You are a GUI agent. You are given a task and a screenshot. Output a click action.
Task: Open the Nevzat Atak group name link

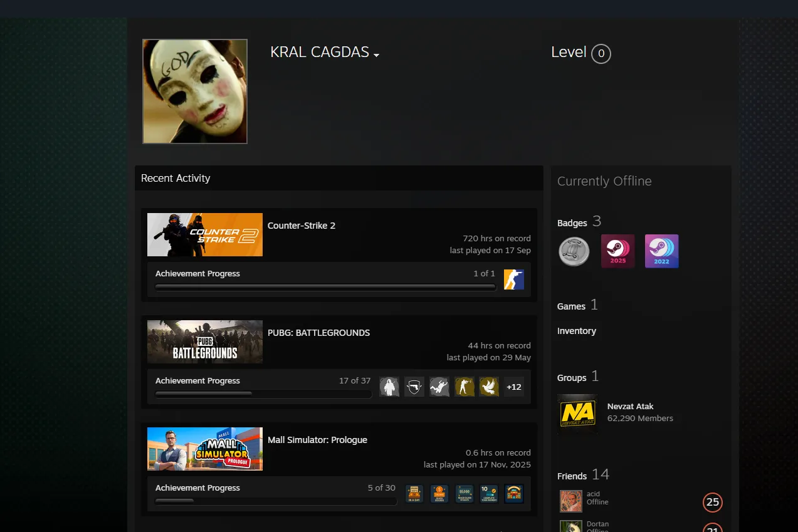[x=631, y=406]
